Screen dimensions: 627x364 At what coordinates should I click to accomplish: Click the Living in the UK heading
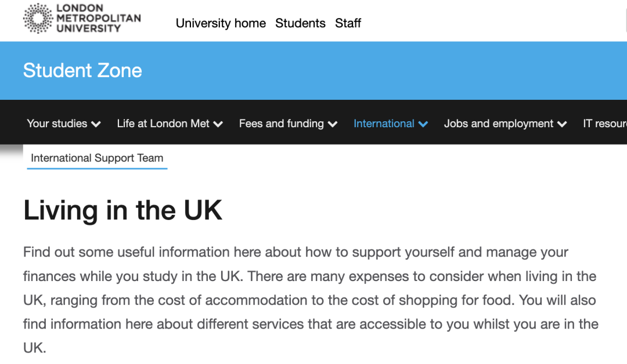(x=123, y=210)
